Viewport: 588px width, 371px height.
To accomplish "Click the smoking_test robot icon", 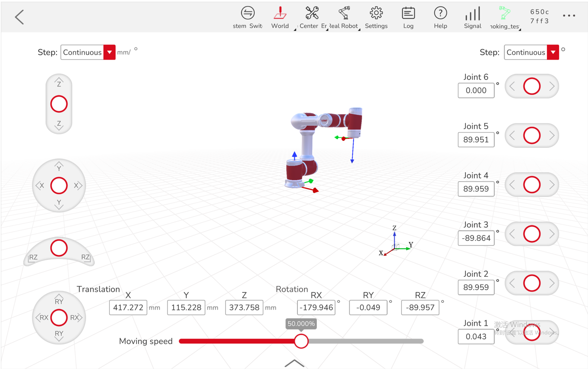I will [504, 16].
